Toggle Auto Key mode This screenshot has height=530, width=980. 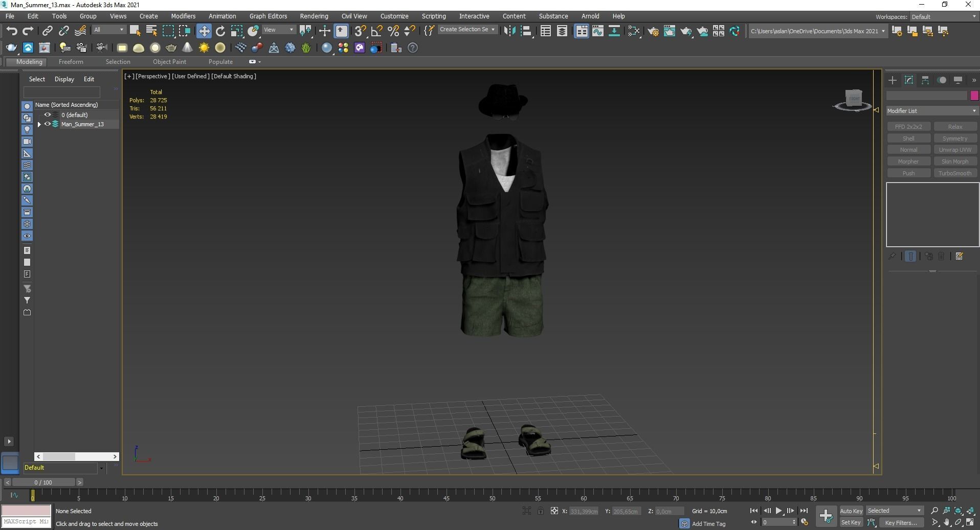tap(851, 511)
